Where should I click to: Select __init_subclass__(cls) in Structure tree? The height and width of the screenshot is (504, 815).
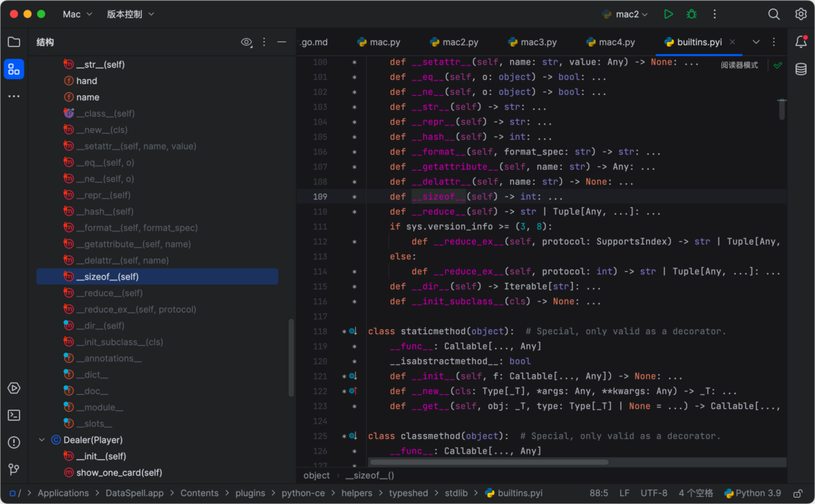(120, 343)
